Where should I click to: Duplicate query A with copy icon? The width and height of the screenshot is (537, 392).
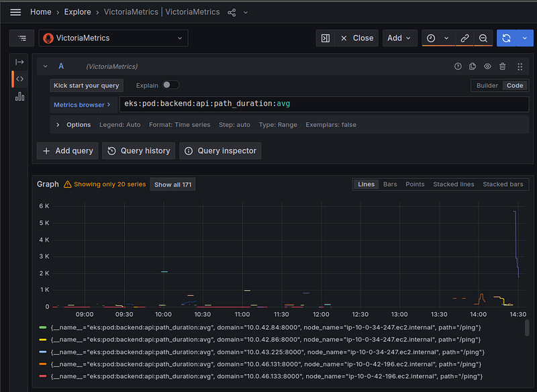(473, 66)
